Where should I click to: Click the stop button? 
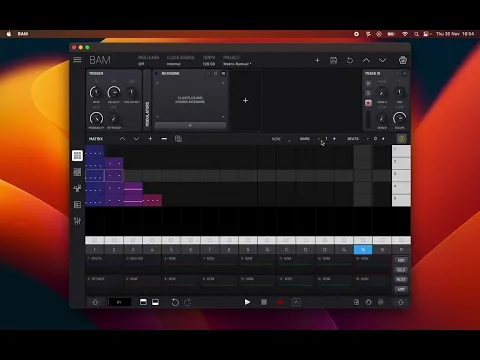(x=264, y=302)
